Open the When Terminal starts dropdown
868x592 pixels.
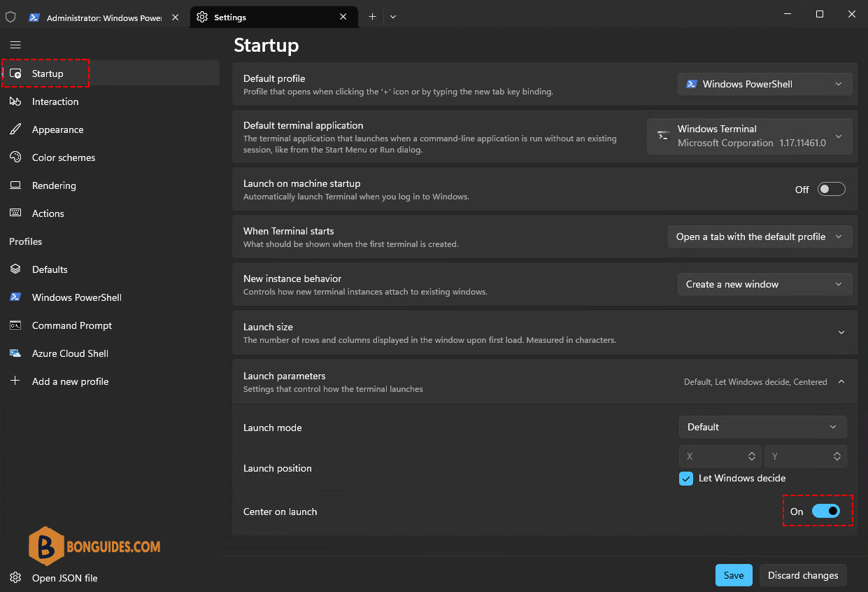(760, 237)
